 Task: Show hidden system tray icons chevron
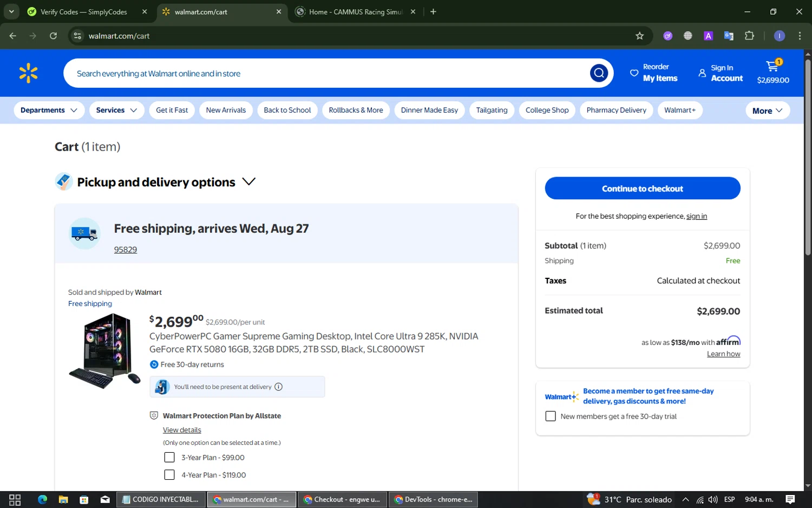(x=685, y=499)
